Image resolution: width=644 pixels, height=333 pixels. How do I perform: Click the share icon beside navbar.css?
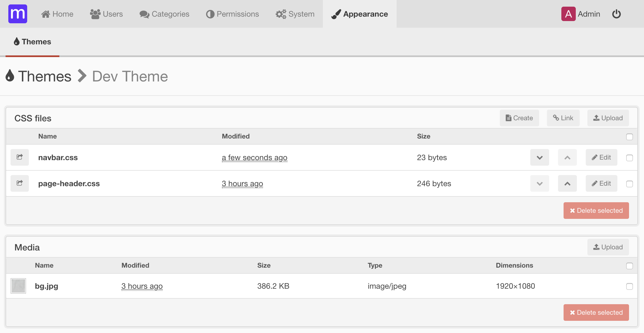pyautogui.click(x=20, y=157)
